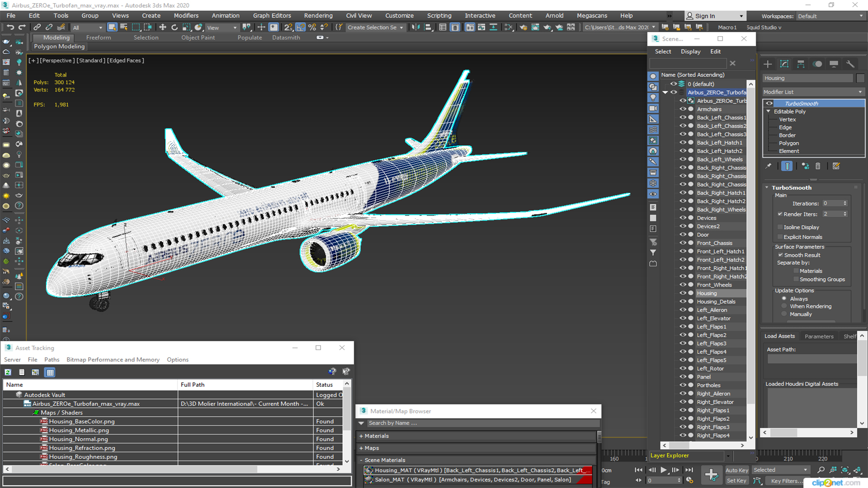Enable Isoline Display checkbox
868x488 pixels.
tap(780, 227)
